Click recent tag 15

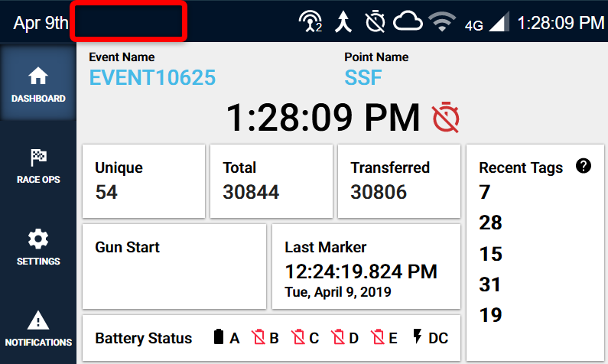pos(490,254)
